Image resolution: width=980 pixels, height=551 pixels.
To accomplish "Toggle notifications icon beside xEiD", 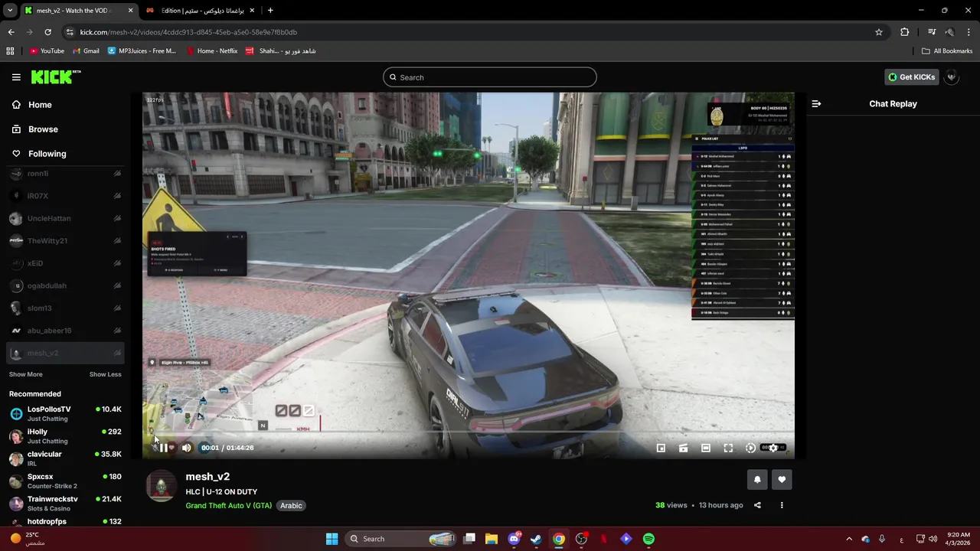I will pyautogui.click(x=117, y=263).
